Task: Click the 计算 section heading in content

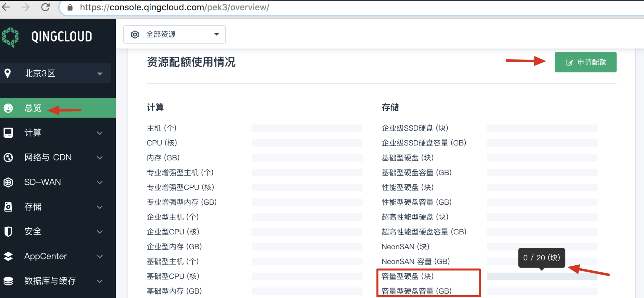Action: (x=155, y=108)
